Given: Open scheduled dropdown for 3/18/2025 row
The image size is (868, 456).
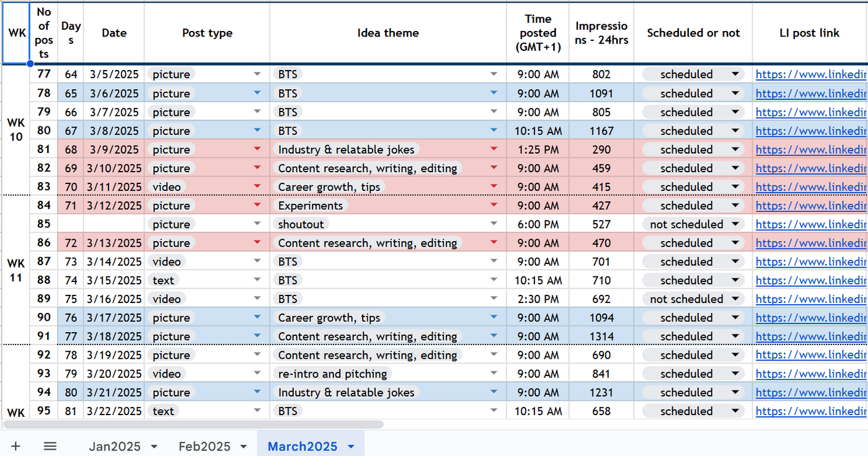Looking at the screenshot, I should pos(735,336).
